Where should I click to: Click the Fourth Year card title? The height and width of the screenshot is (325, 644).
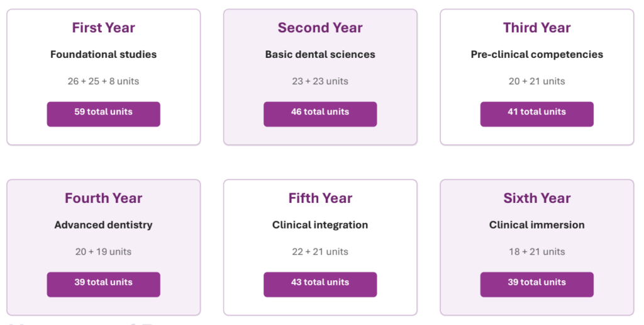pos(103,198)
